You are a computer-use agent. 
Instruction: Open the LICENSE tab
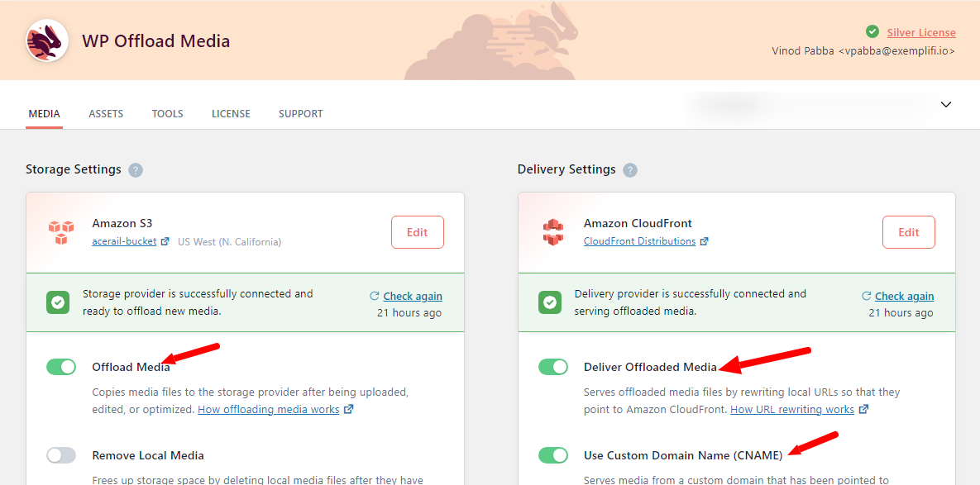coord(232,113)
